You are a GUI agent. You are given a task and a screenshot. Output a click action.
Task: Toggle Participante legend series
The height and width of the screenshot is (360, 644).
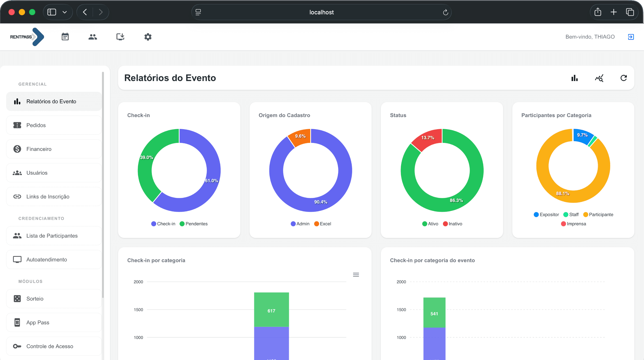pyautogui.click(x=598, y=214)
